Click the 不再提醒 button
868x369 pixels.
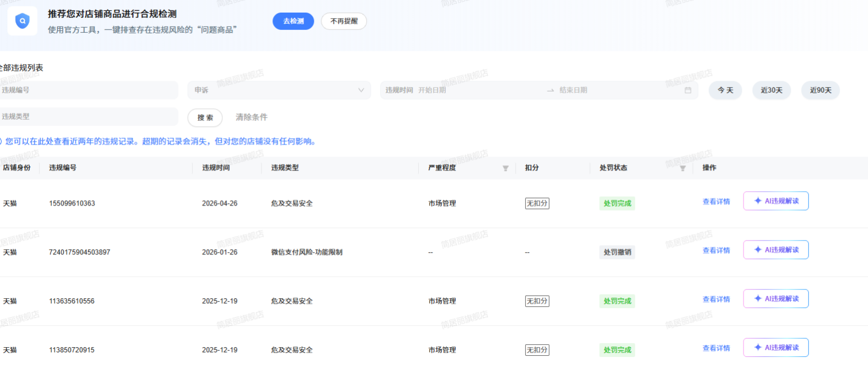point(344,21)
